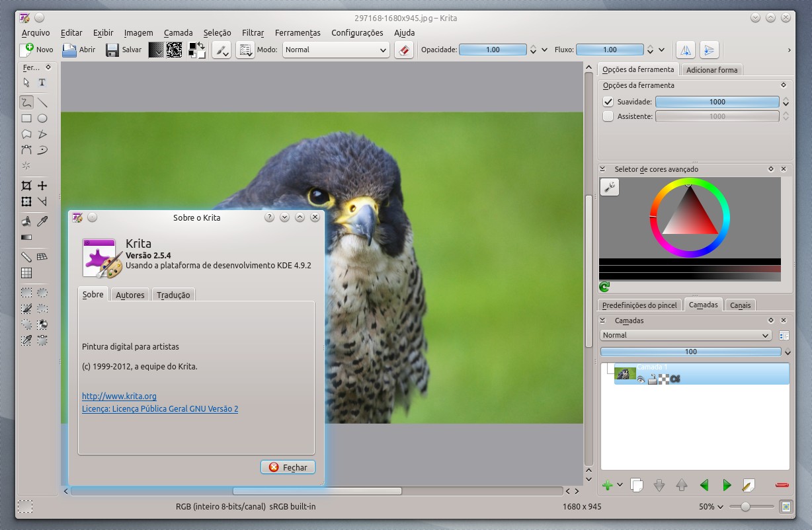Viewport: 812px width, 530px height.
Task: Add a new layer with green plus icon
Action: pyautogui.click(x=608, y=485)
